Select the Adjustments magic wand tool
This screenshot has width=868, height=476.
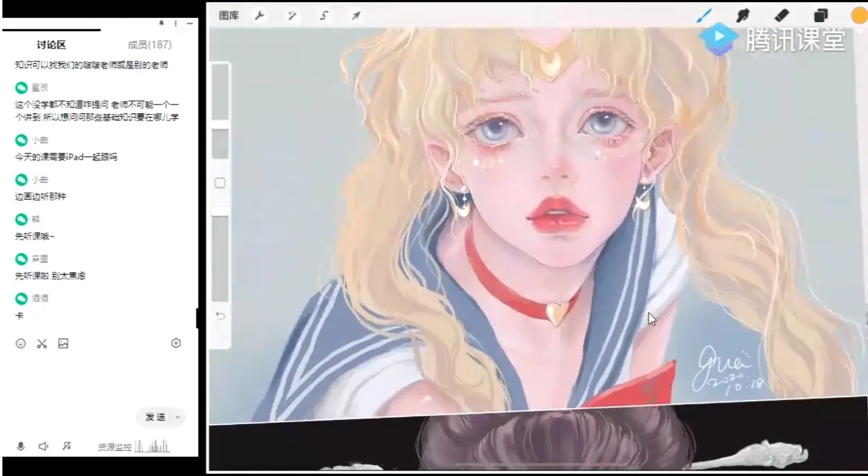pyautogui.click(x=291, y=14)
